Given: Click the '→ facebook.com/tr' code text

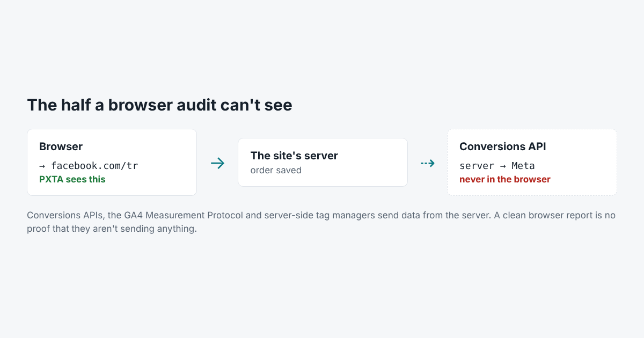Looking at the screenshot, I should coord(89,166).
